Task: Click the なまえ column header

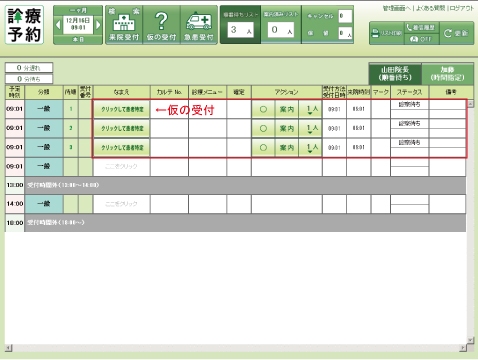Action: tap(121, 92)
